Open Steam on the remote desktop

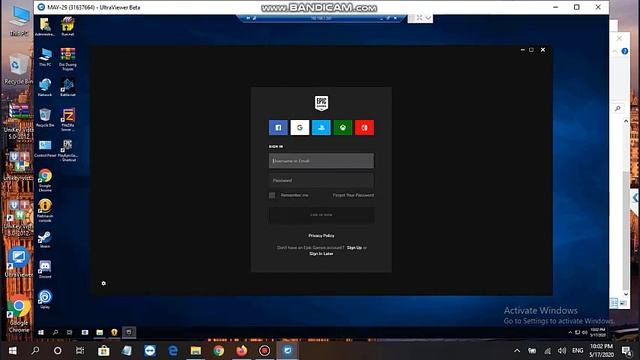pyautogui.click(x=45, y=239)
